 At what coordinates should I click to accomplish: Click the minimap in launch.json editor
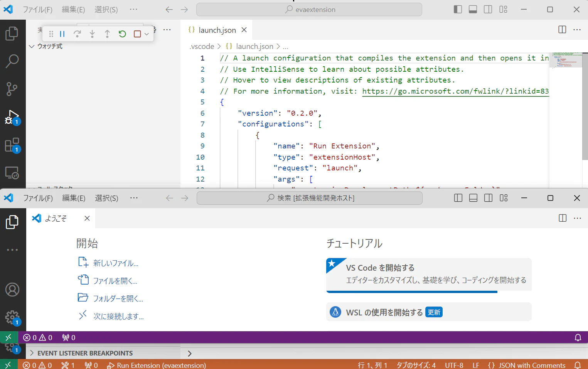(566, 60)
